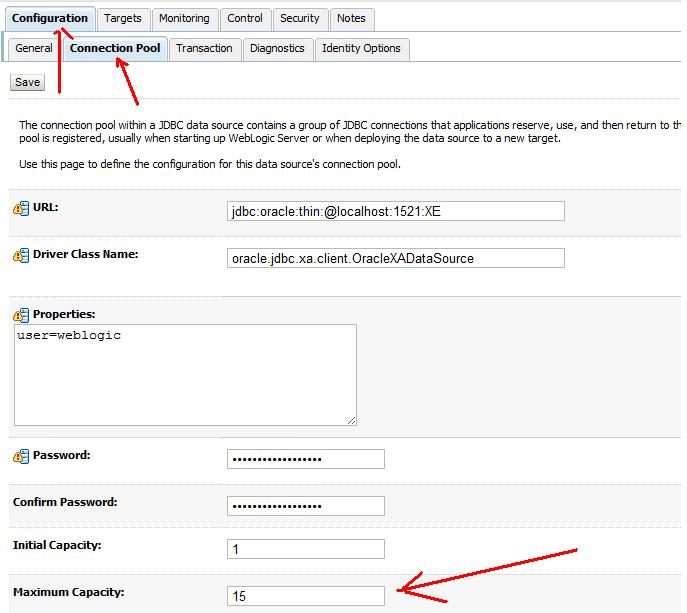Viewport: 687px width, 613px height.
Task: Click the restart-required icon beside URL
Action: point(21,208)
